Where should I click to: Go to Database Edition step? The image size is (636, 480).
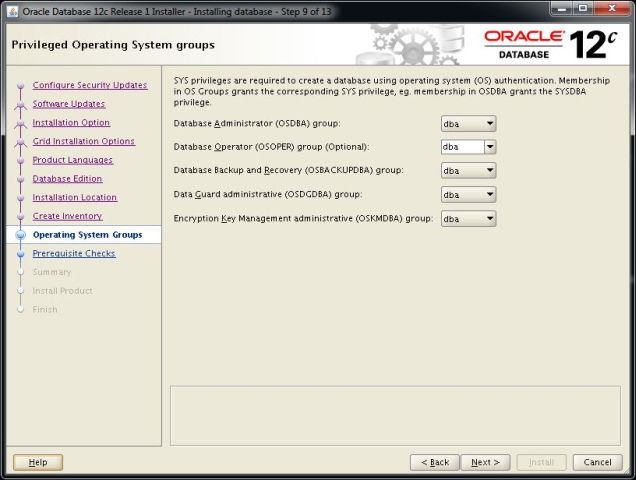coord(67,179)
